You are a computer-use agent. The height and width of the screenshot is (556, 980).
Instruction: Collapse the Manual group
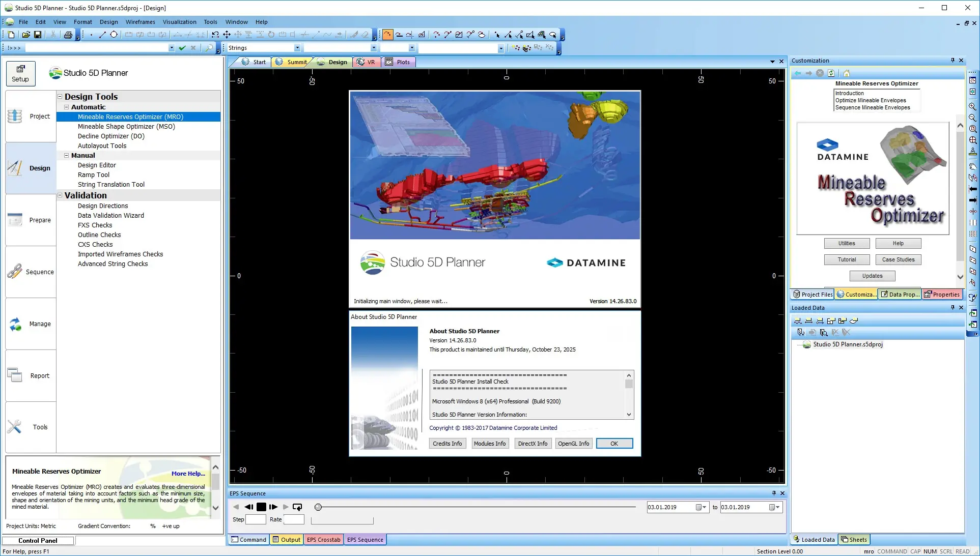66,156
